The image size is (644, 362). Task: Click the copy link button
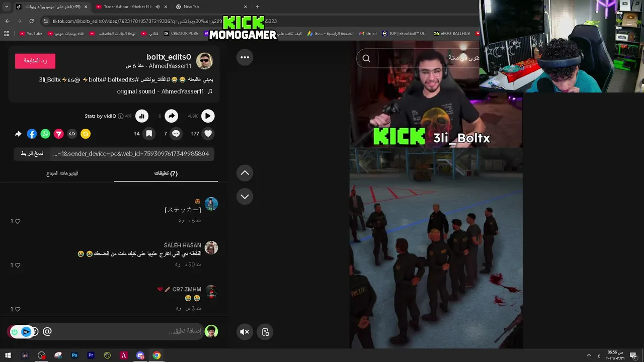click(x=32, y=154)
